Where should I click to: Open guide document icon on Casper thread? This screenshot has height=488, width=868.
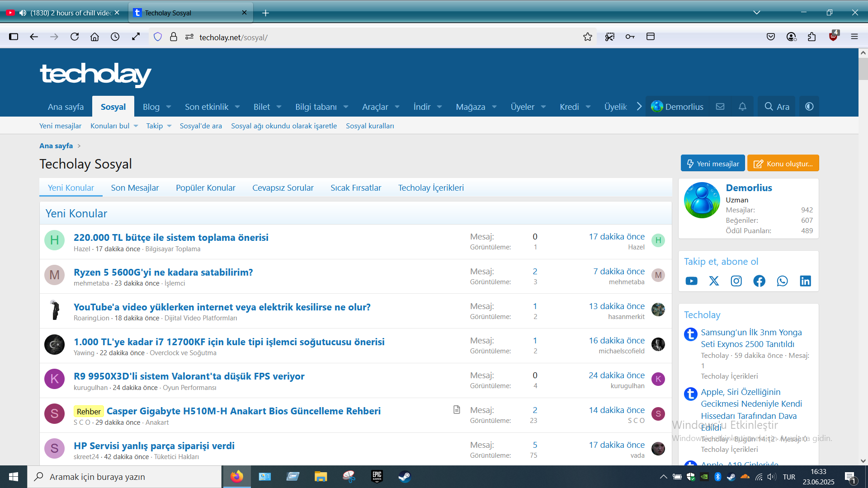tap(457, 410)
